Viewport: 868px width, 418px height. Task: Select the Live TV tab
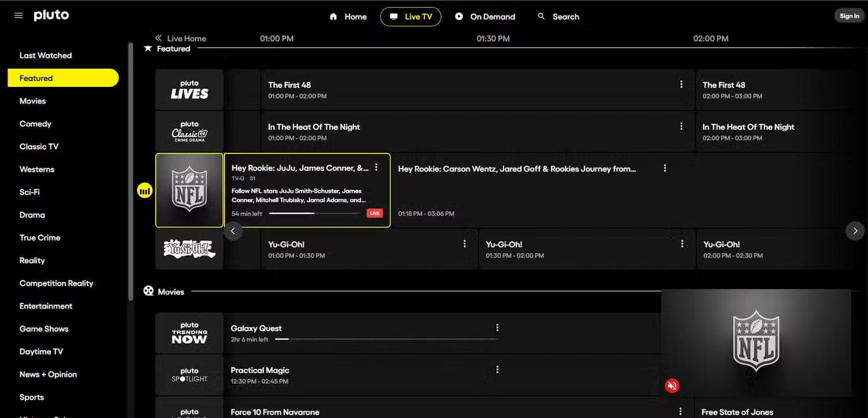pyautogui.click(x=410, y=17)
